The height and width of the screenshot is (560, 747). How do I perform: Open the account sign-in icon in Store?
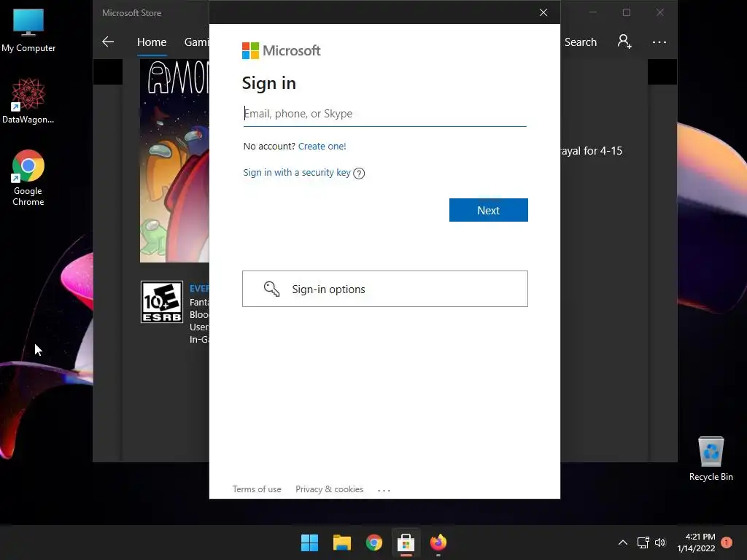624,42
